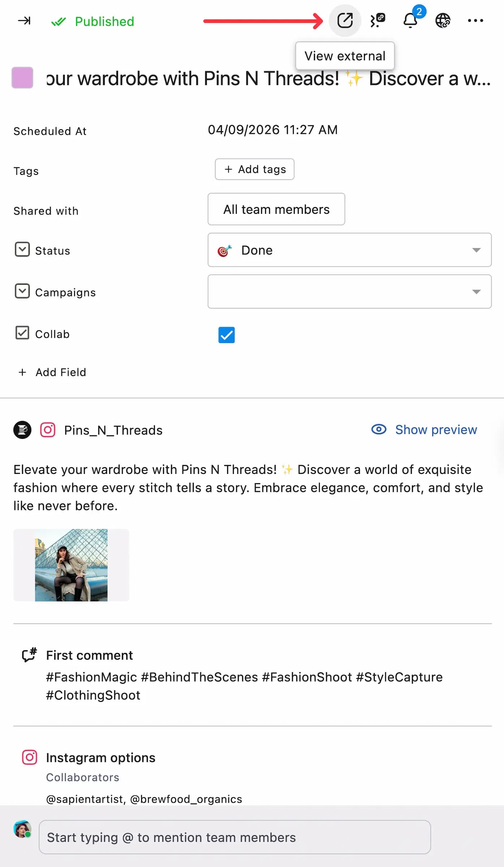Screen dimensions: 504x867
Task: Click the All team members button
Action: (276, 209)
